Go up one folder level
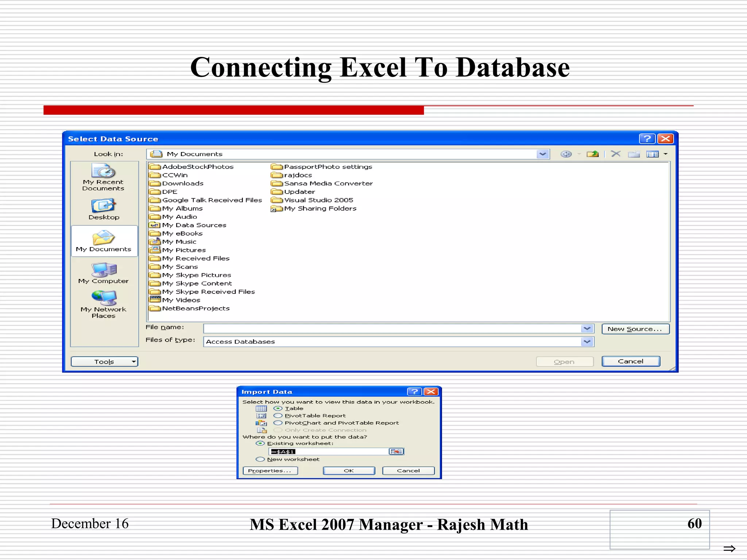The width and height of the screenshot is (747, 560). (593, 154)
